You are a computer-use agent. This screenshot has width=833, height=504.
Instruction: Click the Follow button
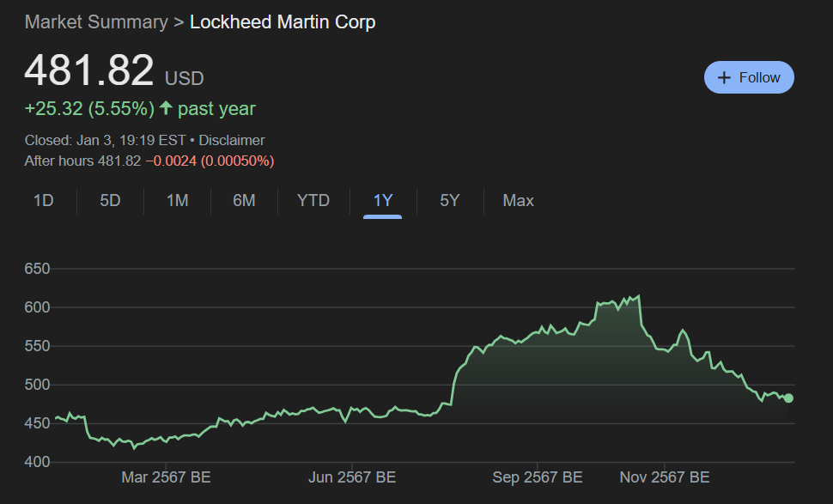click(749, 77)
